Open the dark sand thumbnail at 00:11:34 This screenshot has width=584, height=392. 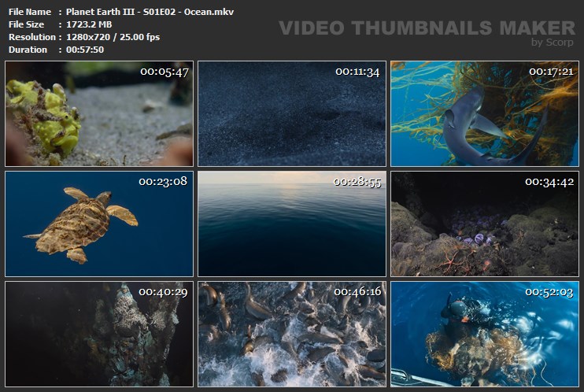(x=292, y=113)
